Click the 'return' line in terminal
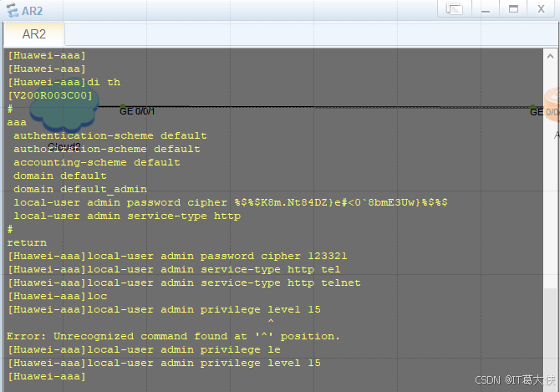 pos(27,242)
